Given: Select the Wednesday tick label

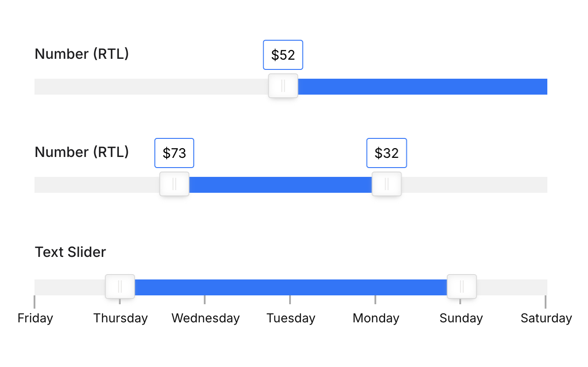Looking at the screenshot, I should [x=206, y=318].
